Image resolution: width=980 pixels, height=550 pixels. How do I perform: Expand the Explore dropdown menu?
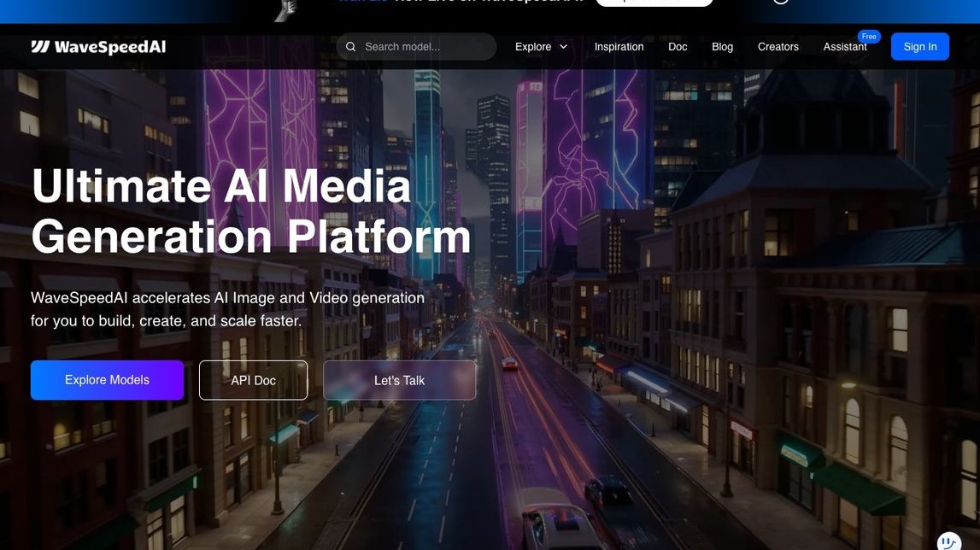tap(541, 47)
